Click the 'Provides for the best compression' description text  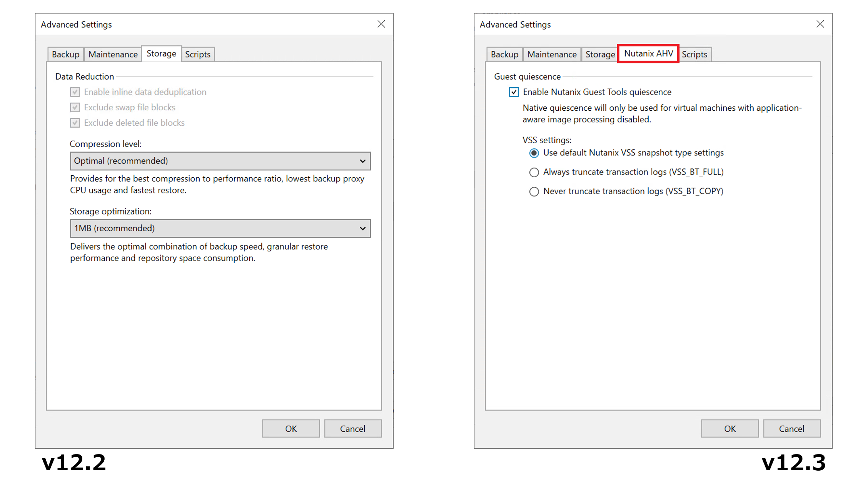[217, 184]
